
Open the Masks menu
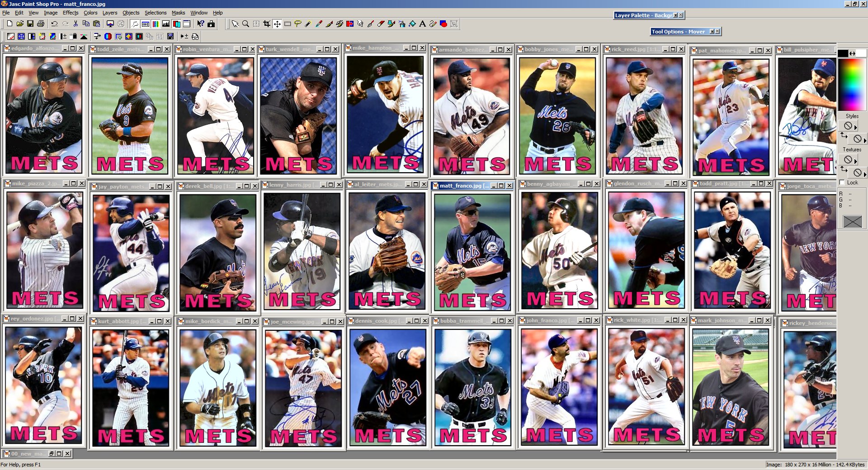[x=178, y=13]
